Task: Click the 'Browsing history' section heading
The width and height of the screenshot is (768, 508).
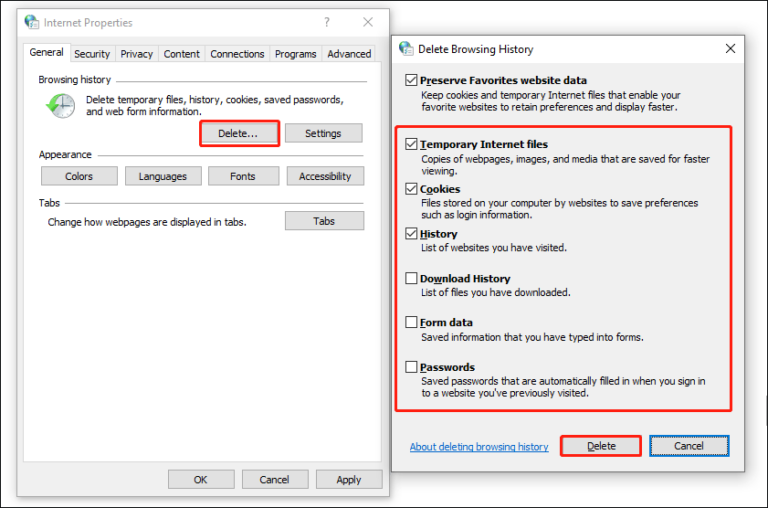Action: coord(75,79)
